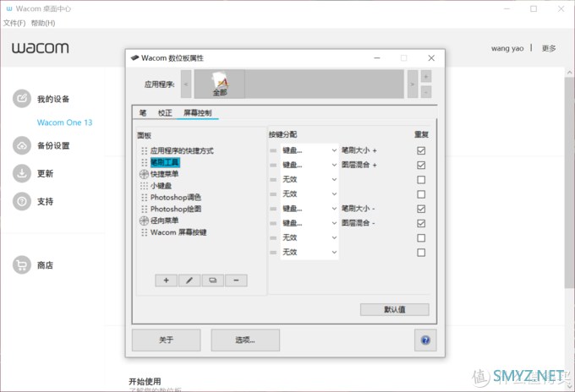This screenshot has height=392, width=575.
Task: Edit the selected panel with pencil button
Action: tap(189, 280)
